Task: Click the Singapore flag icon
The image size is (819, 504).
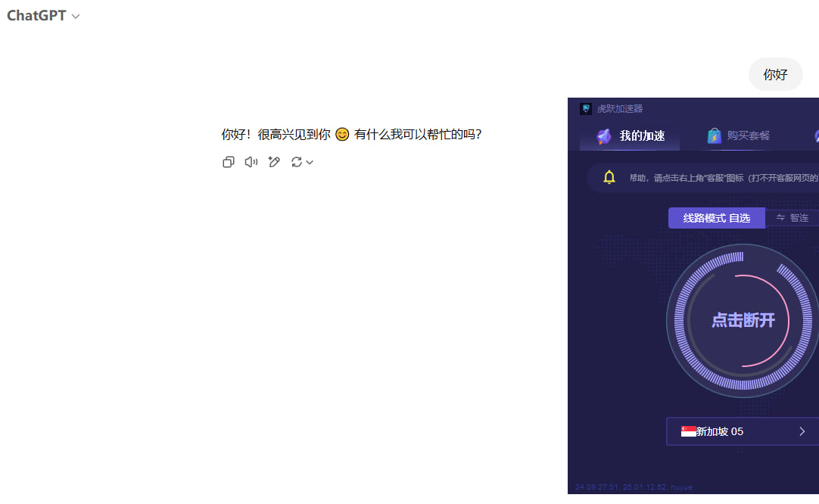Action: click(688, 431)
